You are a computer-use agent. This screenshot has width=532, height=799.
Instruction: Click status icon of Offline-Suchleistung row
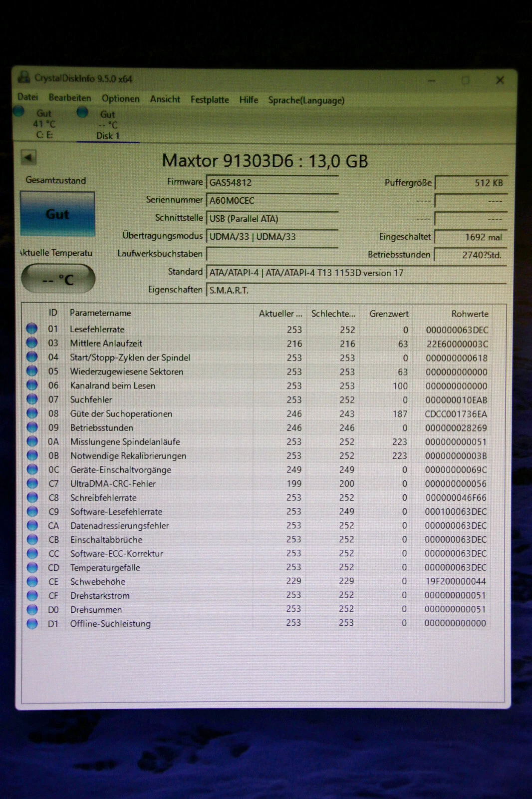tap(32, 623)
